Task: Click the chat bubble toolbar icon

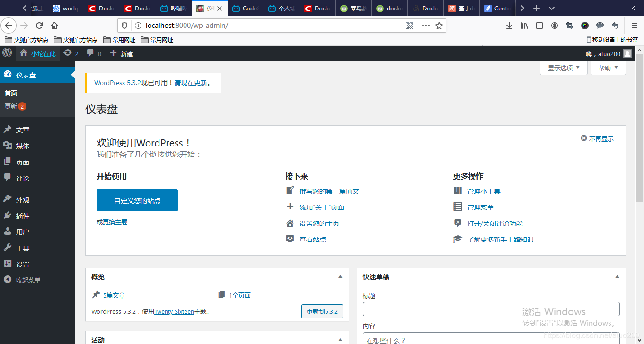Action: [600, 26]
